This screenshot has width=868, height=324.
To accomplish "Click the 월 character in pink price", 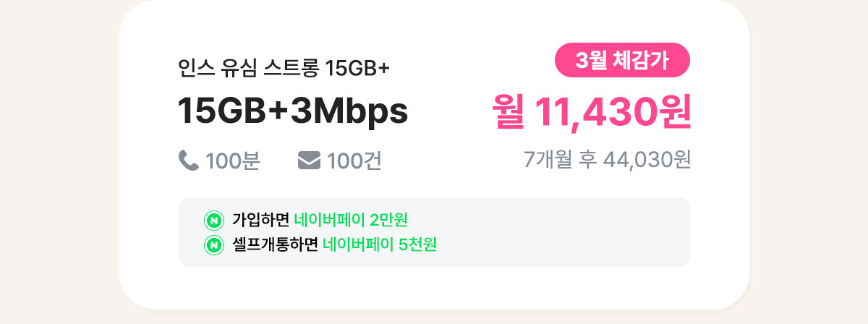I will 509,112.
